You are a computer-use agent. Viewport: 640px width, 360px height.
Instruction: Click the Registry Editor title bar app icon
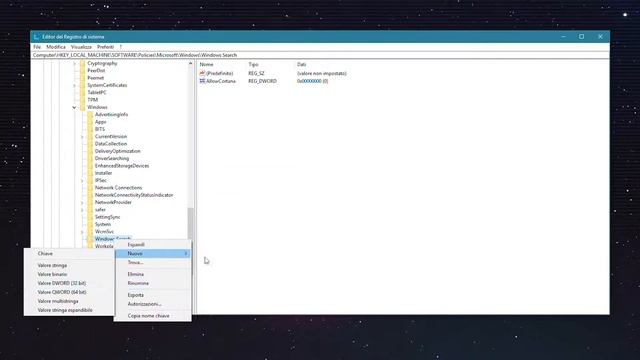37,37
